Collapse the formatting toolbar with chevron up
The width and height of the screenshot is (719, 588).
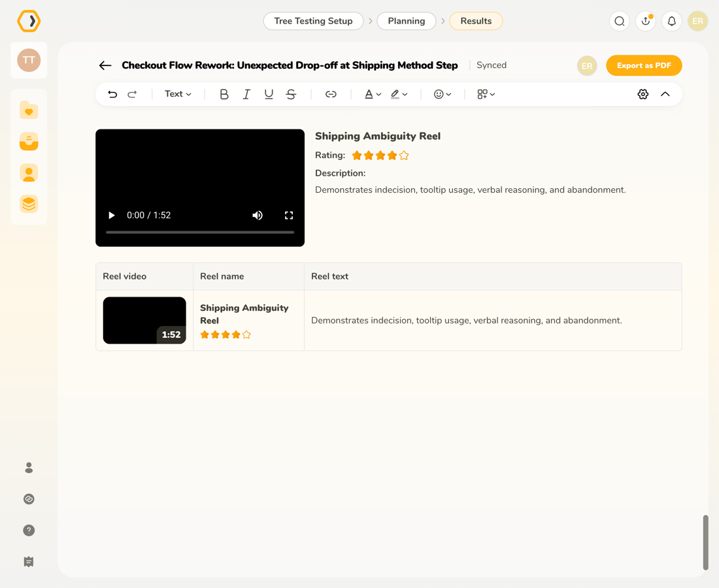pyautogui.click(x=665, y=94)
